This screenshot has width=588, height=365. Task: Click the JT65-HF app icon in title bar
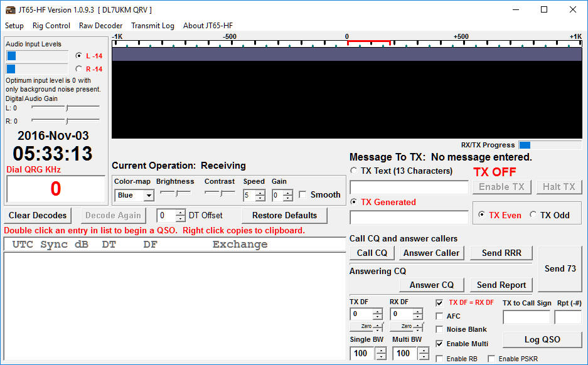point(11,10)
